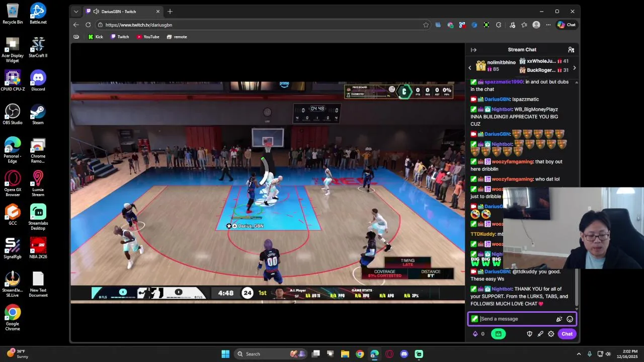Click the bookmarks bar tab actions icon
Screen dimensions: 644x362
76,37
